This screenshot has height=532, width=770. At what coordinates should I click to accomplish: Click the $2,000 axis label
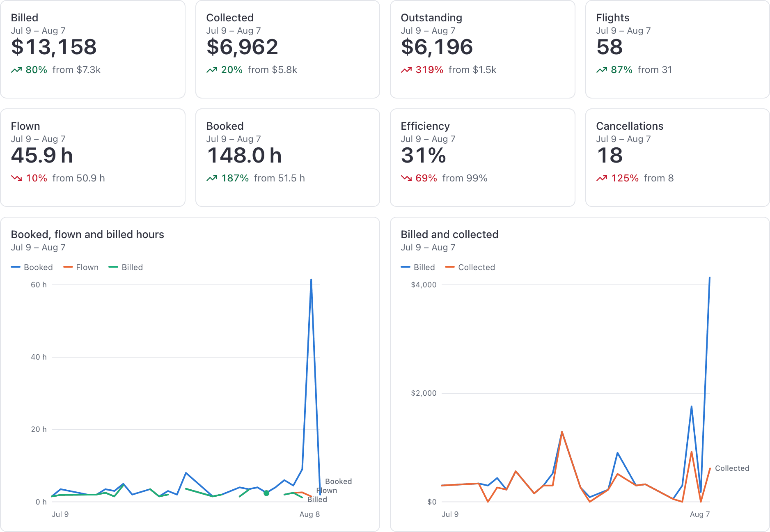pos(424,393)
